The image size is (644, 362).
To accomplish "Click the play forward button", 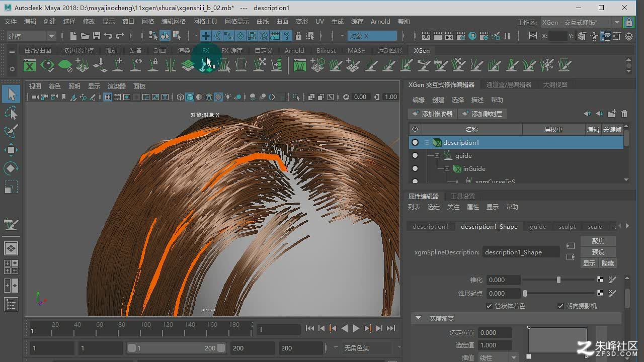I will click(356, 328).
